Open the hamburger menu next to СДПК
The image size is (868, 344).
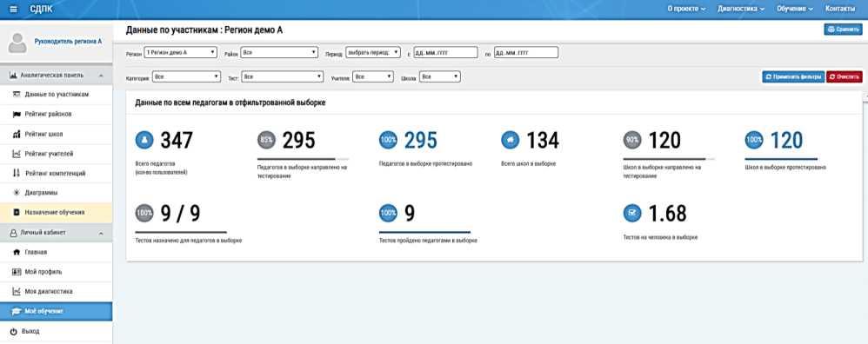pyautogui.click(x=14, y=9)
